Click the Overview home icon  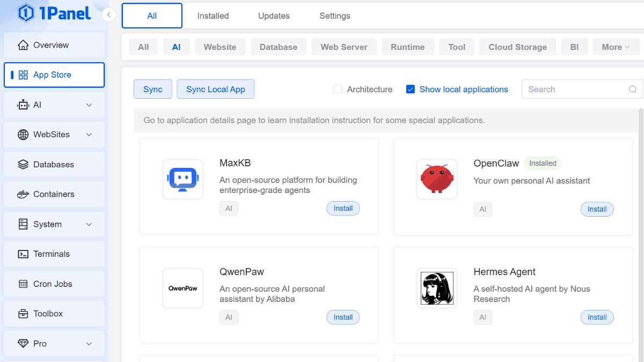(x=23, y=45)
